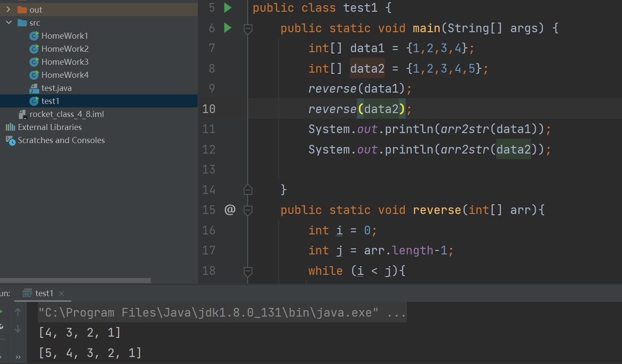Viewport: 622px width, 364px height.
Task: Click the down arrow in the Run console
Action: [18, 329]
